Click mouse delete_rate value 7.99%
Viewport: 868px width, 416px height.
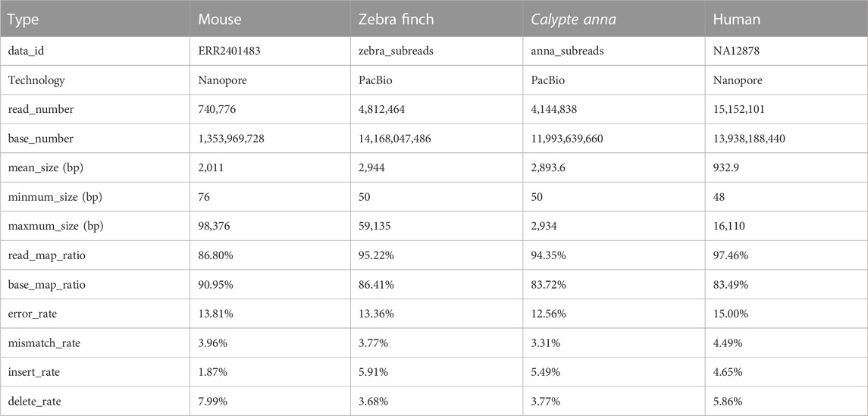[x=213, y=402]
